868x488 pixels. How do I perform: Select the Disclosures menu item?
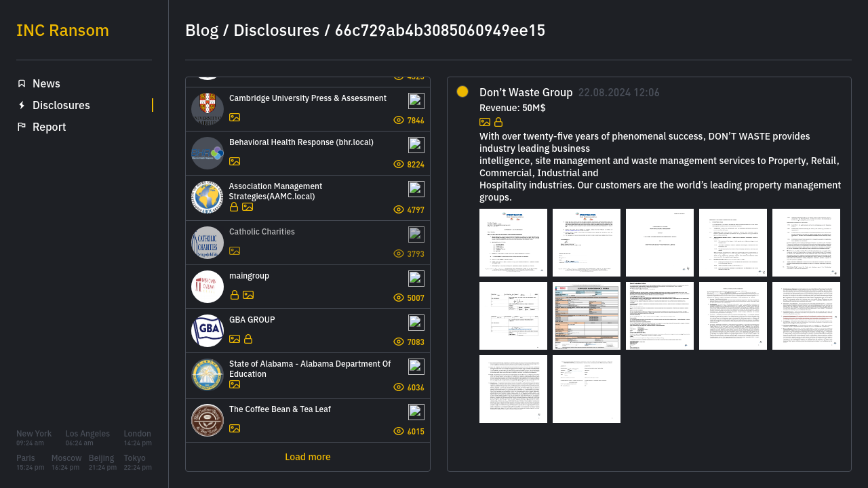point(61,105)
